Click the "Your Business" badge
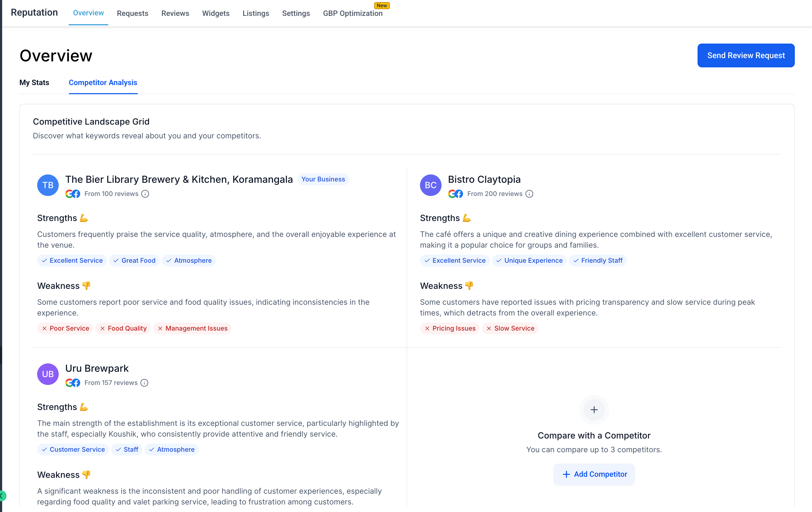The image size is (812, 512). click(323, 179)
